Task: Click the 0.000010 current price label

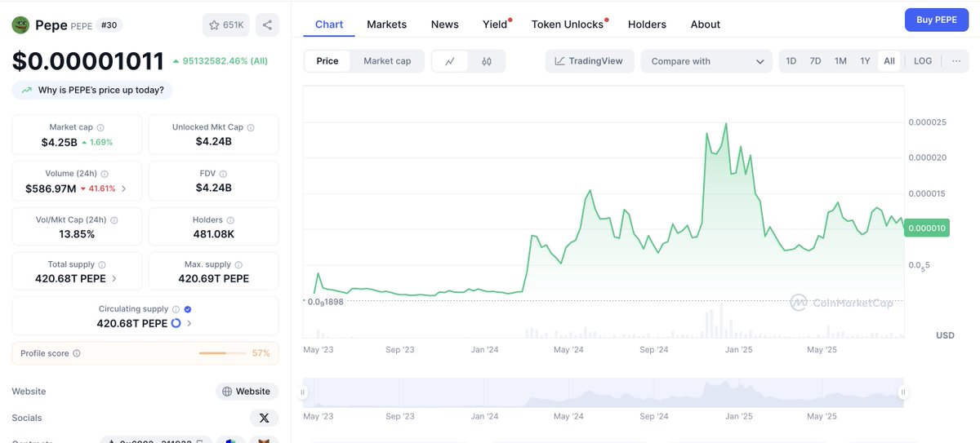Action: (x=927, y=228)
